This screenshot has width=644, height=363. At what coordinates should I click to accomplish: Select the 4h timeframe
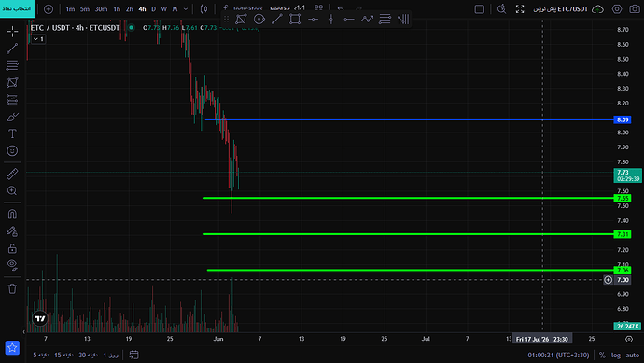click(x=142, y=9)
